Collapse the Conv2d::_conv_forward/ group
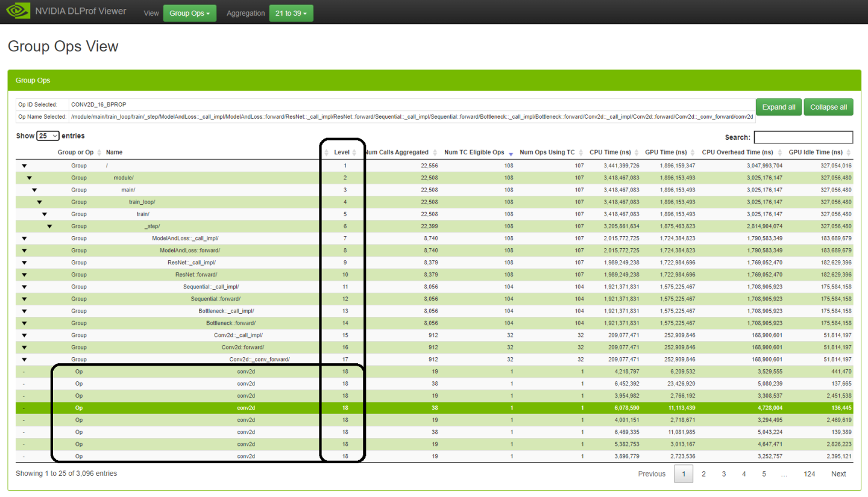This screenshot has height=497, width=868. [x=24, y=360]
